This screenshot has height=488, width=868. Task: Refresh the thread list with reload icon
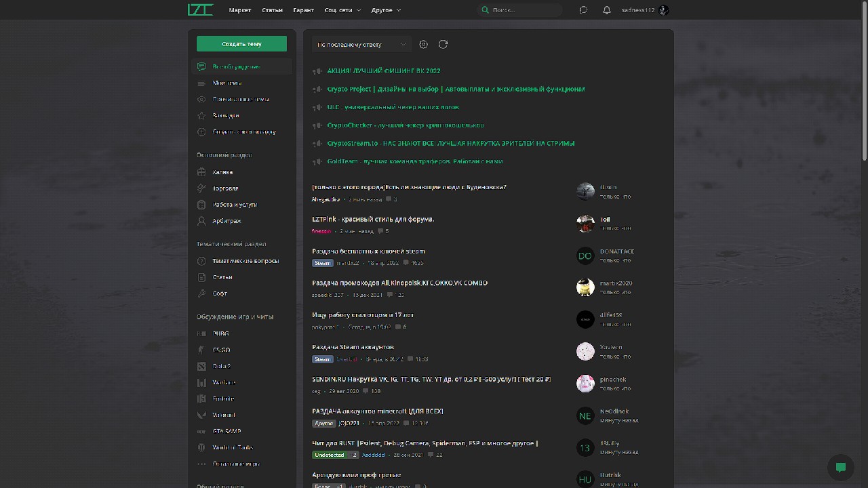point(443,44)
